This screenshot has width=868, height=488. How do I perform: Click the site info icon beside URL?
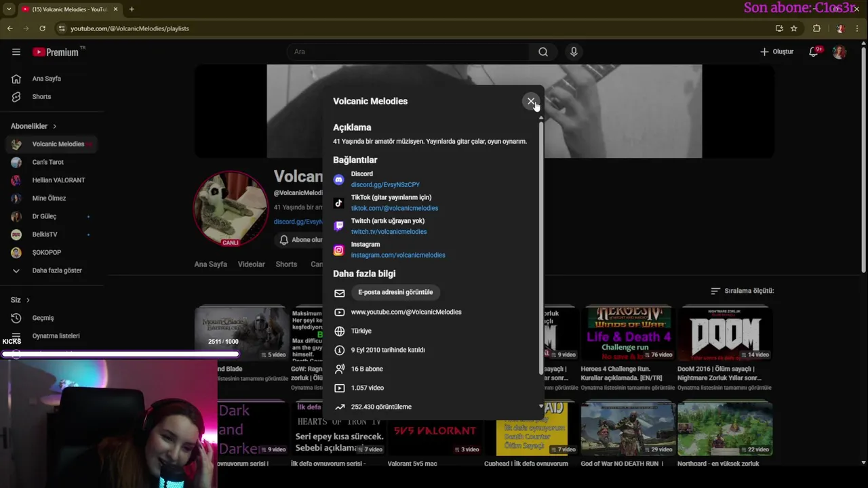pyautogui.click(x=62, y=28)
